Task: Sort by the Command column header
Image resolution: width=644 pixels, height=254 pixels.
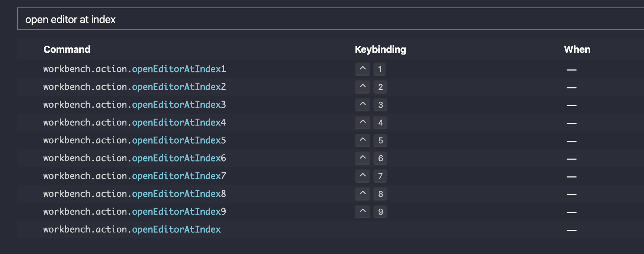Action: (x=67, y=49)
